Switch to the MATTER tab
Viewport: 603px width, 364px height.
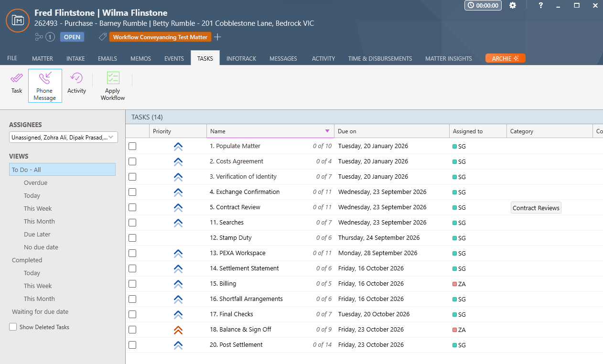pyautogui.click(x=43, y=58)
